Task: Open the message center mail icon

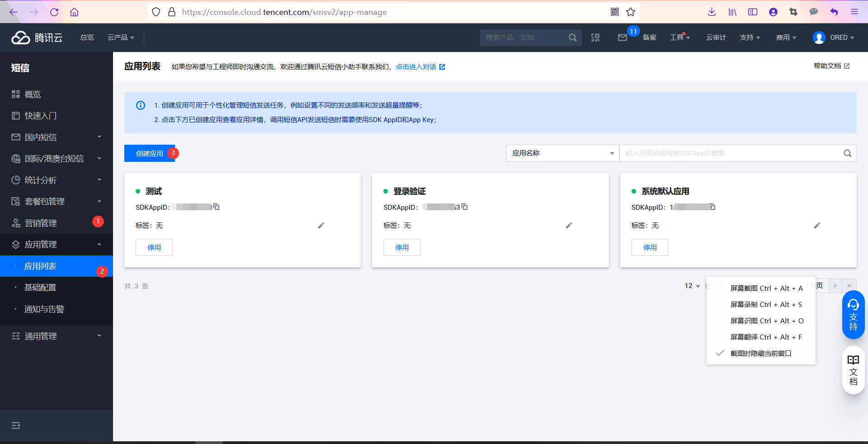Action: tap(623, 38)
